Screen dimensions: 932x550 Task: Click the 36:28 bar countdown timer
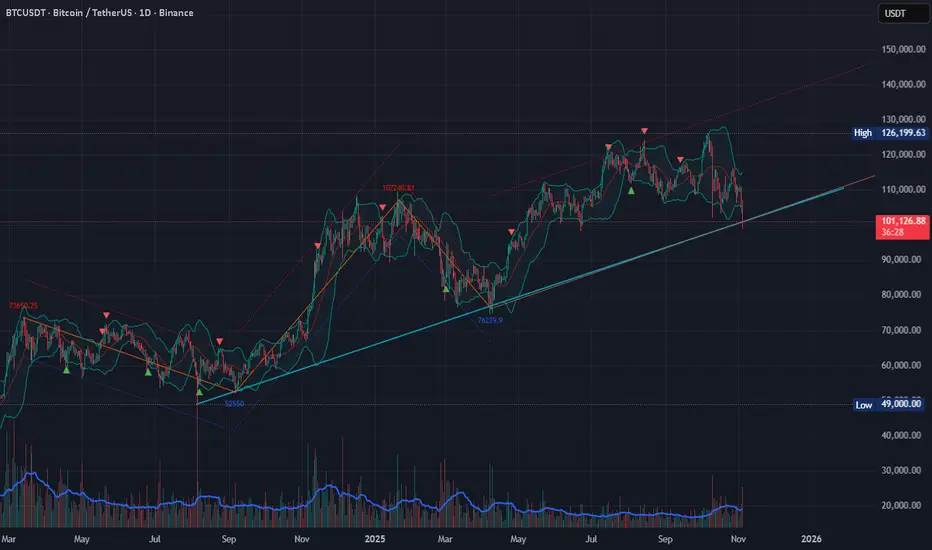point(892,232)
